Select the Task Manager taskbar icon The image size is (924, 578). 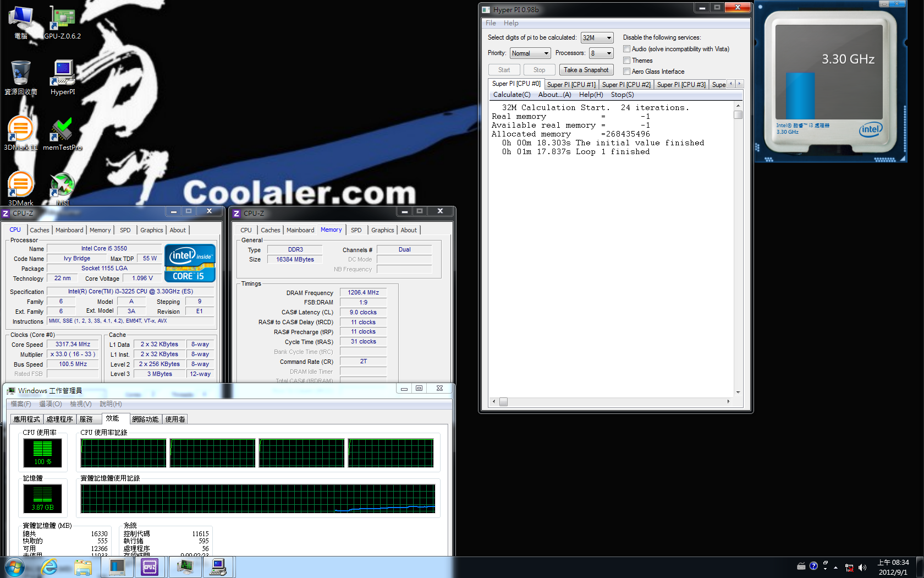pos(185,567)
